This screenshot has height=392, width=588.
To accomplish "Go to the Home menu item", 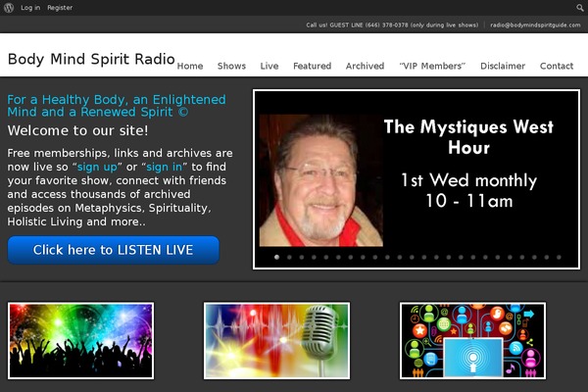I will [x=190, y=66].
